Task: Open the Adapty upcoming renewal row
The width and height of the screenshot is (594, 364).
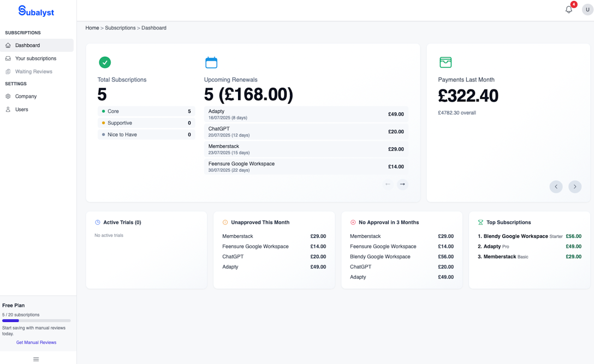Action: tap(306, 114)
